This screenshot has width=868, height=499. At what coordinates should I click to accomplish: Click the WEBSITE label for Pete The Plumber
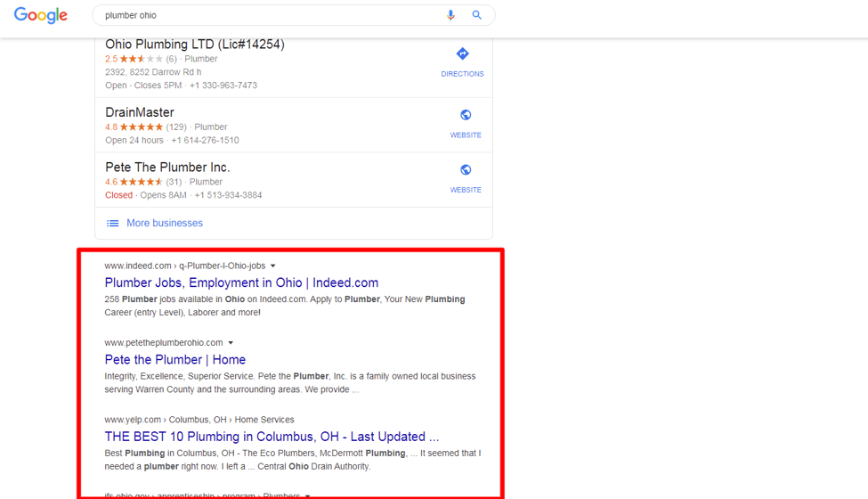466,190
